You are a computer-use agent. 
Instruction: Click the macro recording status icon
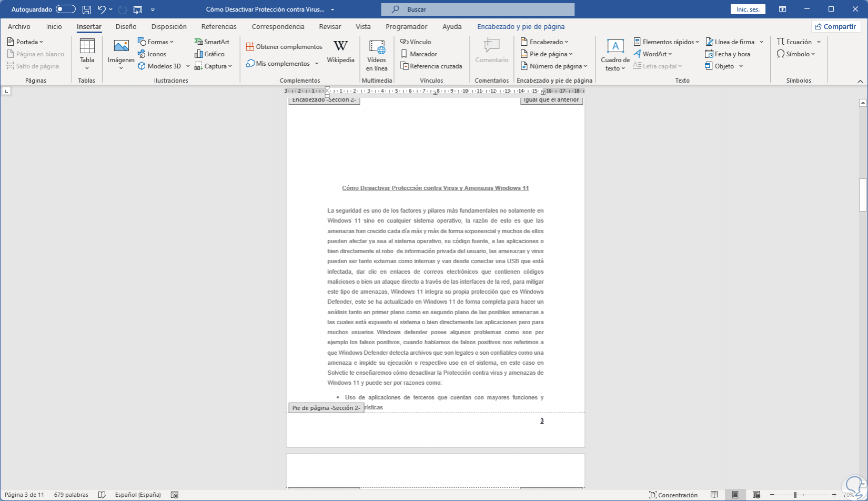(x=175, y=495)
